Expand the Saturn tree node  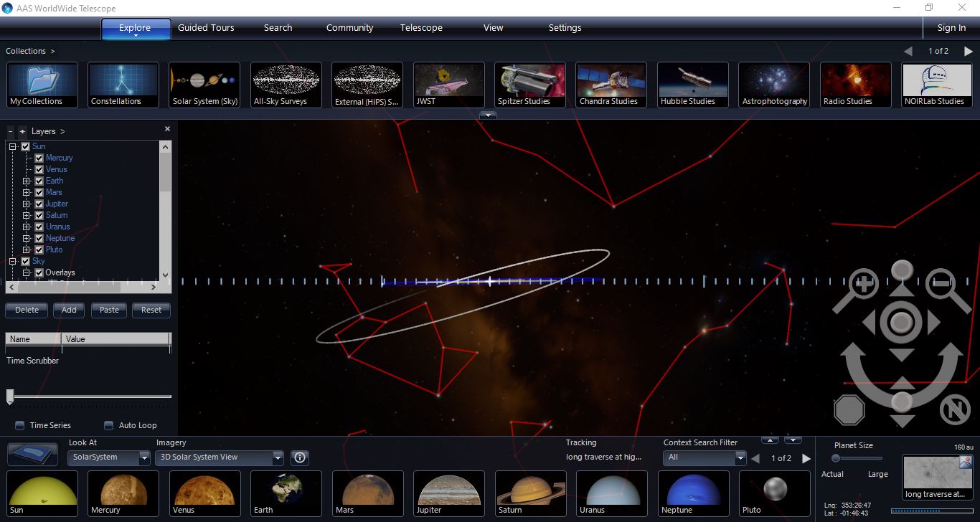click(27, 215)
